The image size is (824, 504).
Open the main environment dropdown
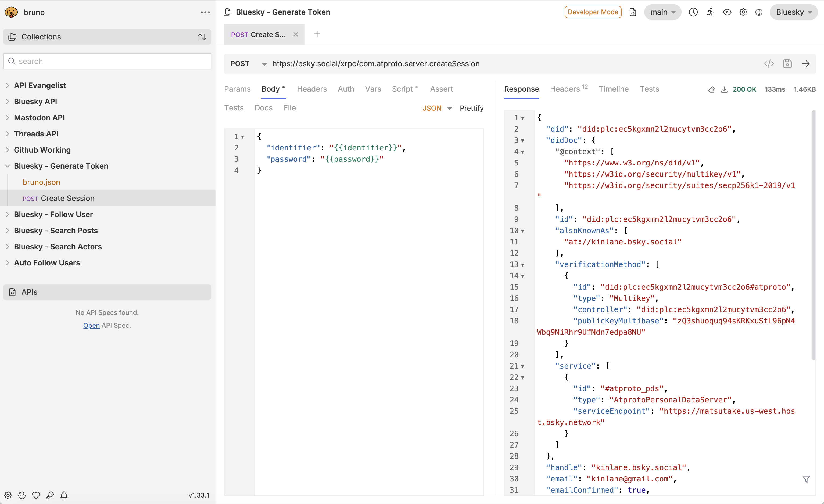point(662,12)
